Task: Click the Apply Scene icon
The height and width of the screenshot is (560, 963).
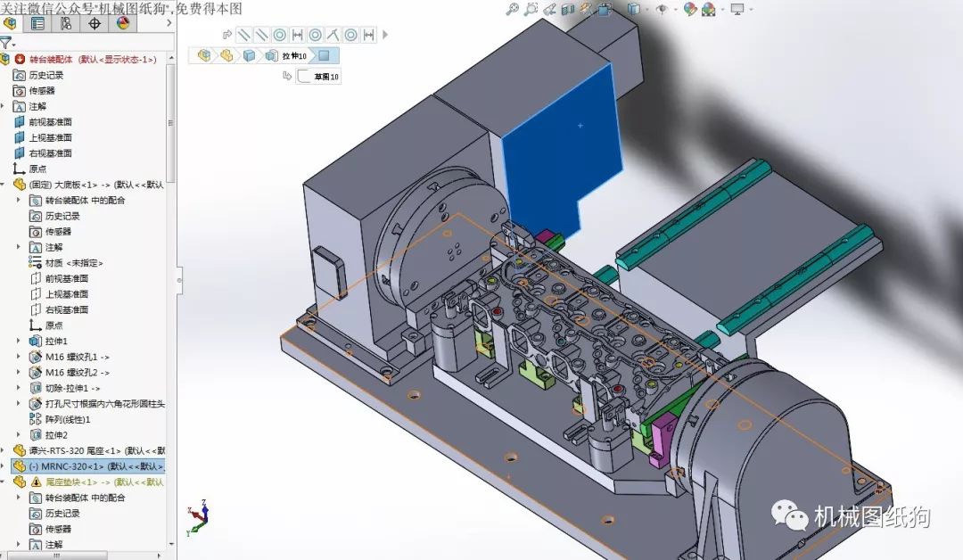Action: (x=709, y=9)
